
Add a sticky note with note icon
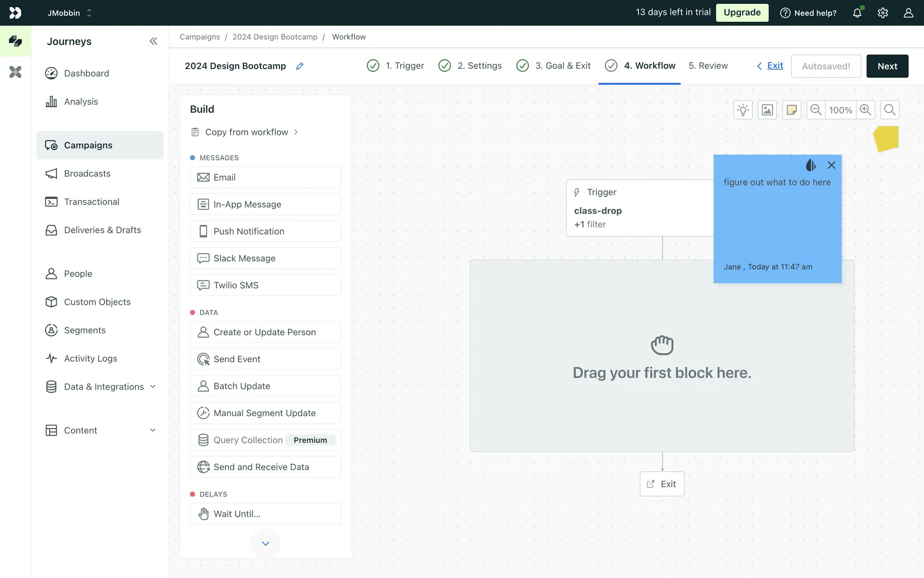coord(791,110)
